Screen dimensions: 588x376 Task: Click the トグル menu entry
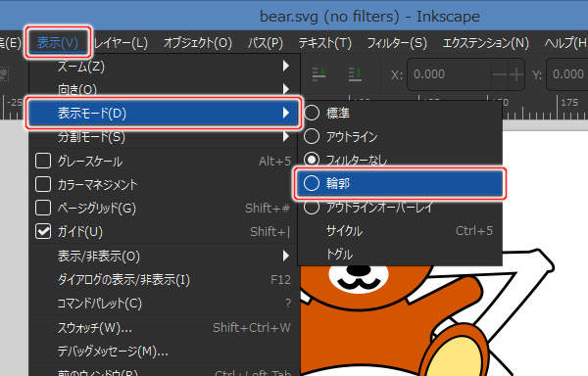click(x=400, y=255)
